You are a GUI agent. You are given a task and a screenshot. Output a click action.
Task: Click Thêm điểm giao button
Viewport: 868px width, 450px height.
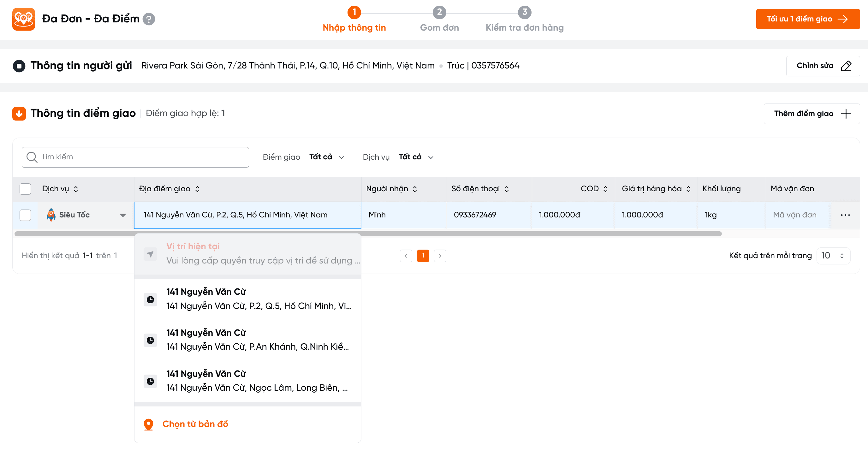812,114
